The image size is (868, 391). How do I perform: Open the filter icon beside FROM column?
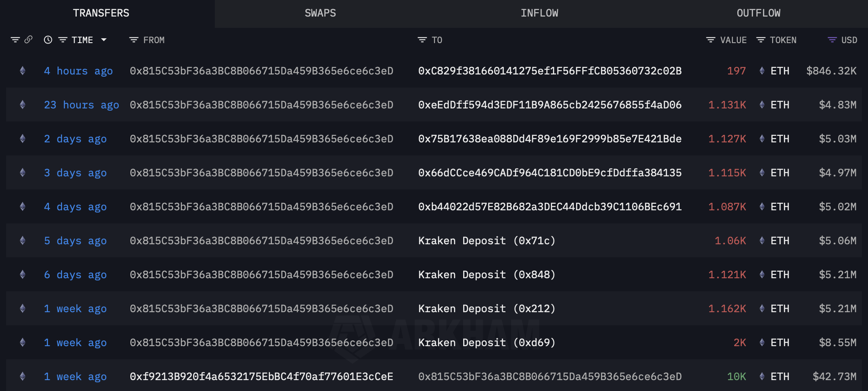coord(133,40)
